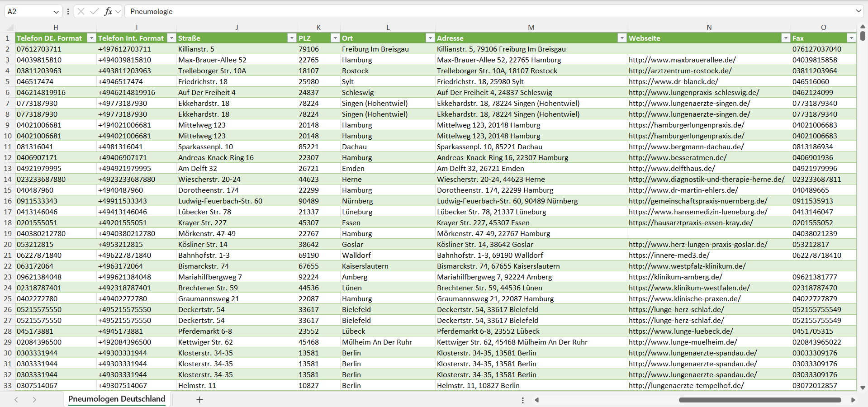Select cell 046214819916 in Telefon DE column
The width and height of the screenshot is (868, 407).
coord(56,92)
